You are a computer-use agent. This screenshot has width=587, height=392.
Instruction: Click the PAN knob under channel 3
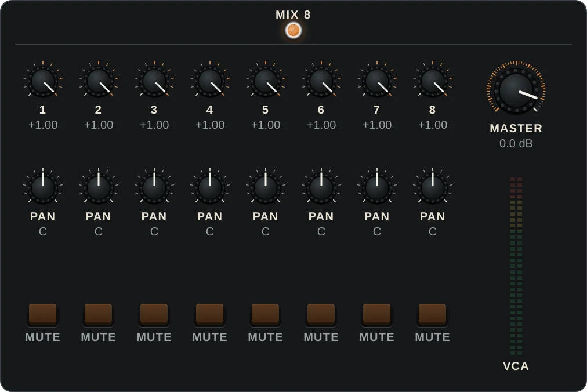click(x=154, y=187)
